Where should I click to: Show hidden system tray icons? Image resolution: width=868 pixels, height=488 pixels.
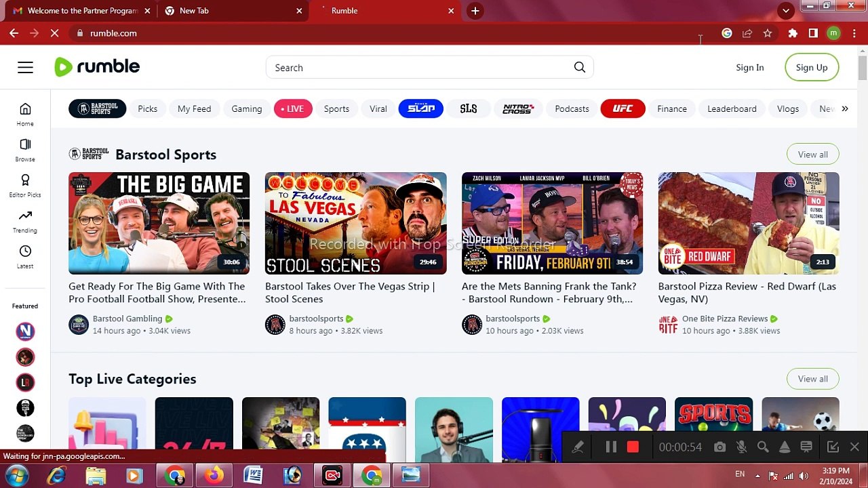pyautogui.click(x=757, y=474)
